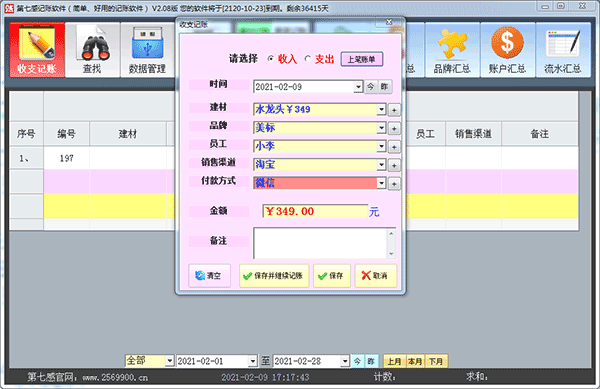This screenshot has width=600, height=389.
Task: Close the 收支记账 dialog
Action: click(389, 22)
